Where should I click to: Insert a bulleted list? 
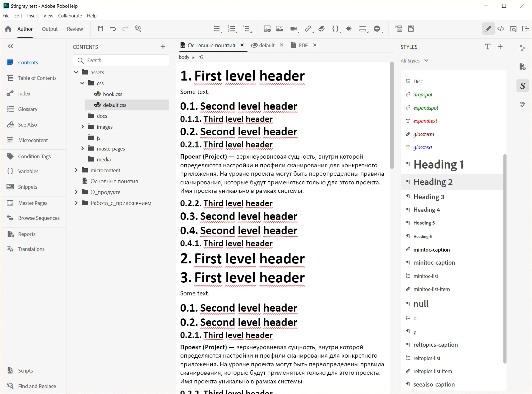pyautogui.click(x=217, y=29)
